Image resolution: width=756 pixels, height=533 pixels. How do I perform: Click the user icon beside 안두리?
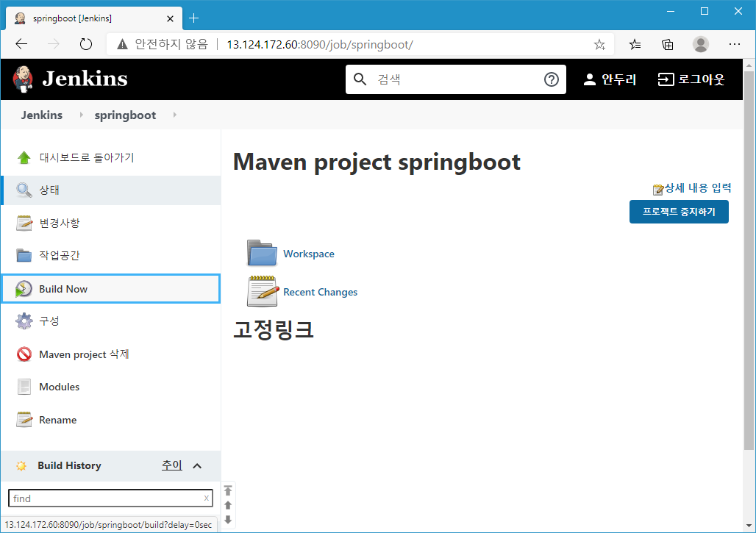(x=589, y=79)
